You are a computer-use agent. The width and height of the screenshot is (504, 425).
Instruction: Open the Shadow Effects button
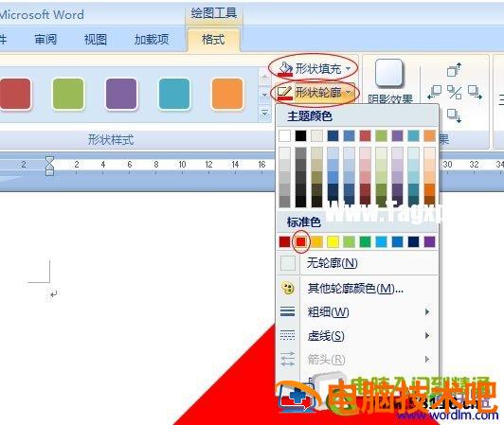pyautogui.click(x=389, y=80)
